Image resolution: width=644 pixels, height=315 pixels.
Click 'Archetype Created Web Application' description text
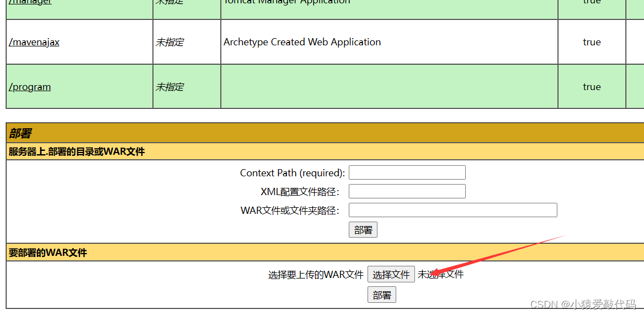[302, 42]
